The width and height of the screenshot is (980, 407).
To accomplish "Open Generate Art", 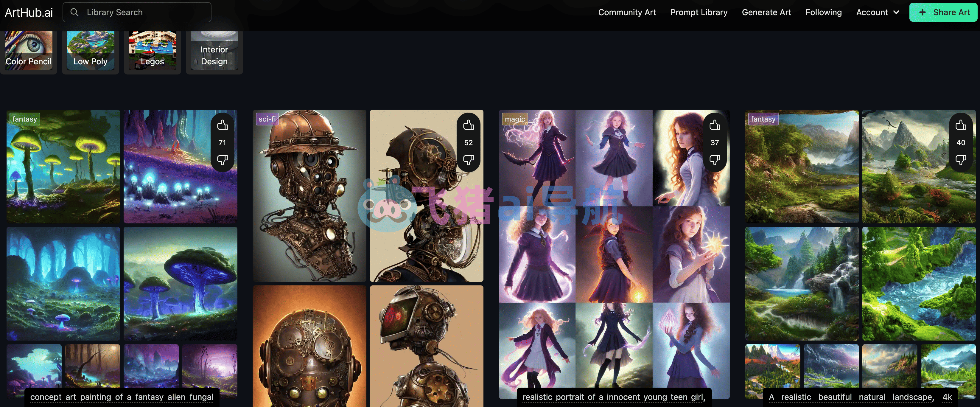I will tap(766, 12).
